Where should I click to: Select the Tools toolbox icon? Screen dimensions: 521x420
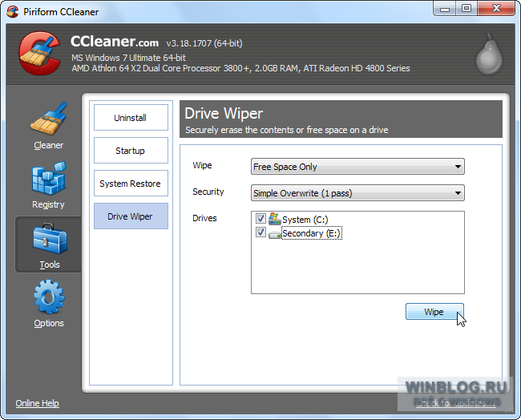(x=50, y=239)
